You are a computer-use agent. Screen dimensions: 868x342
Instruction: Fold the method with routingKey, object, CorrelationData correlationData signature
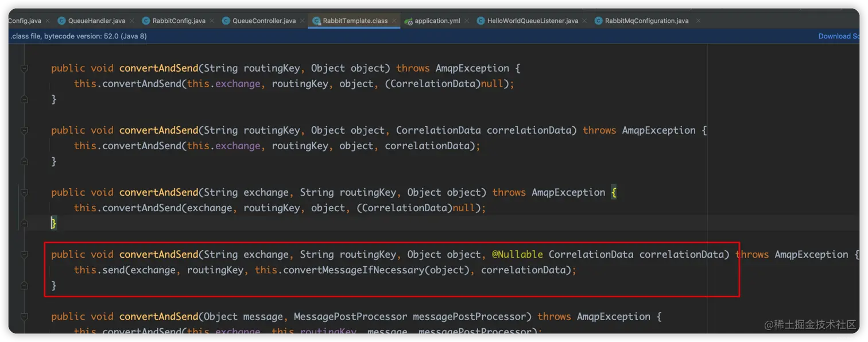click(x=24, y=130)
